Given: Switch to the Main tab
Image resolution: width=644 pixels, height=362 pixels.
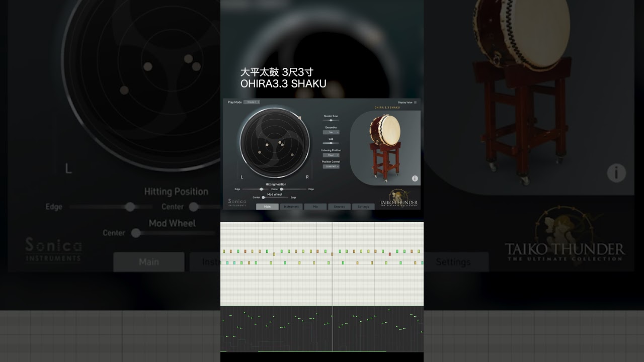Looking at the screenshot, I should tap(267, 207).
